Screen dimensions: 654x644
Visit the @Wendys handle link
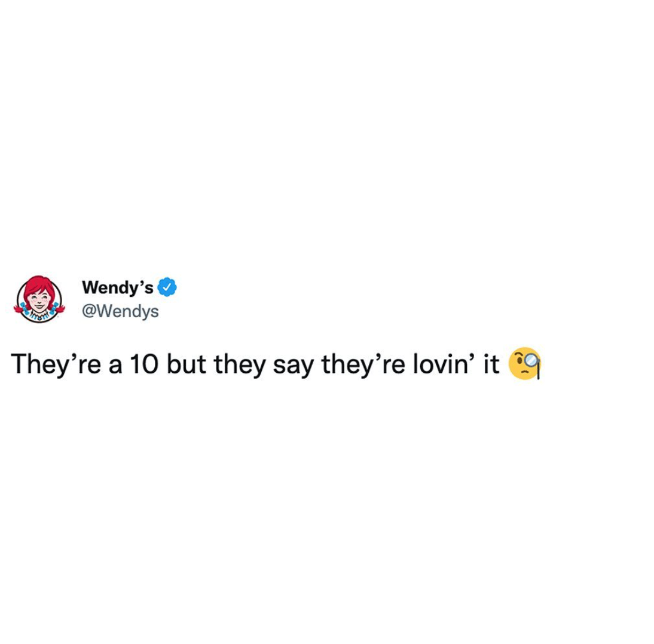coord(120,311)
